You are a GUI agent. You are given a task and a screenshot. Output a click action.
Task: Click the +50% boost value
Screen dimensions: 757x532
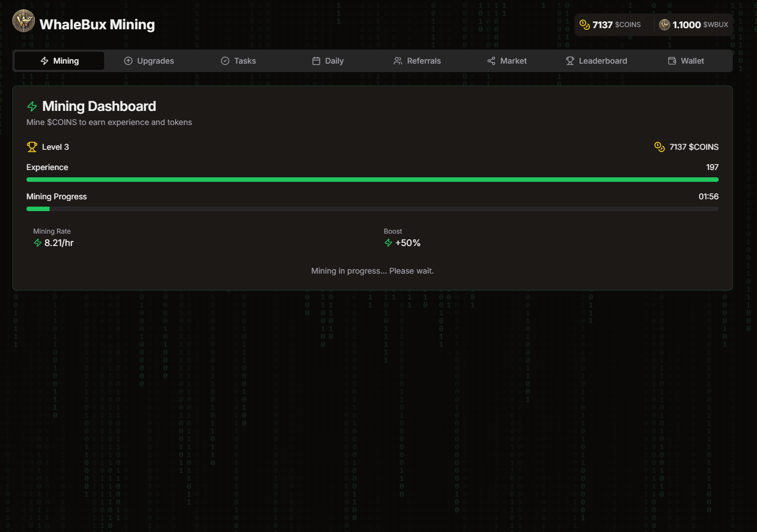pyautogui.click(x=408, y=243)
